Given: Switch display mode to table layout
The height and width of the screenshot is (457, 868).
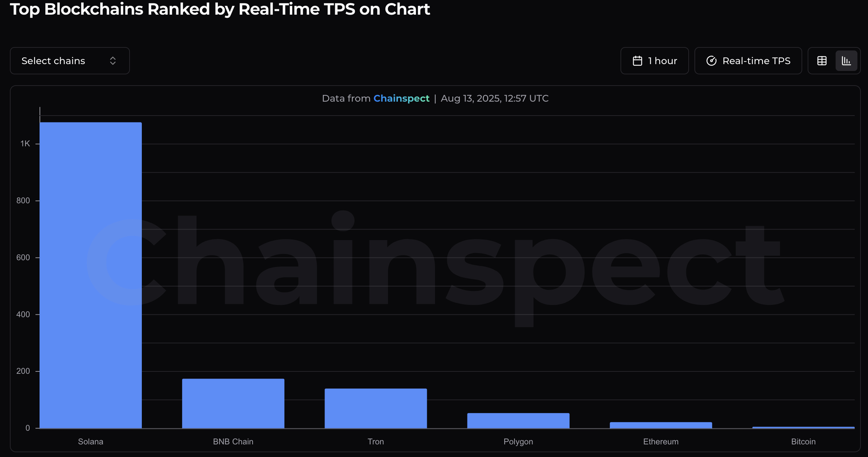Looking at the screenshot, I should coord(822,60).
